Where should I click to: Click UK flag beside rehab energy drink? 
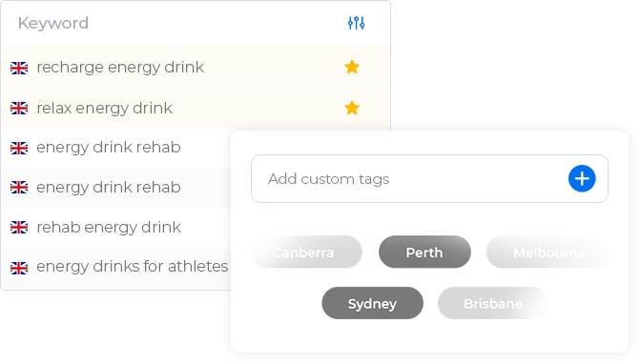19,228
